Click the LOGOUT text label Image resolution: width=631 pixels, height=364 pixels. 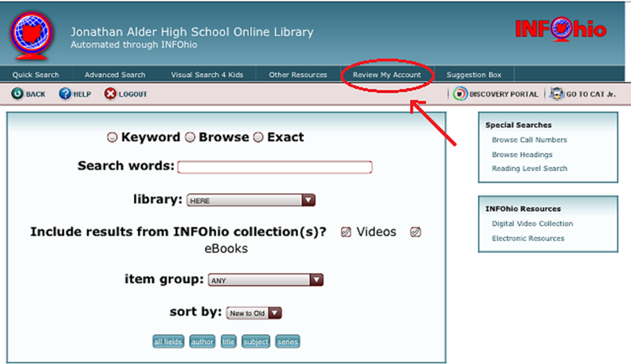click(133, 94)
